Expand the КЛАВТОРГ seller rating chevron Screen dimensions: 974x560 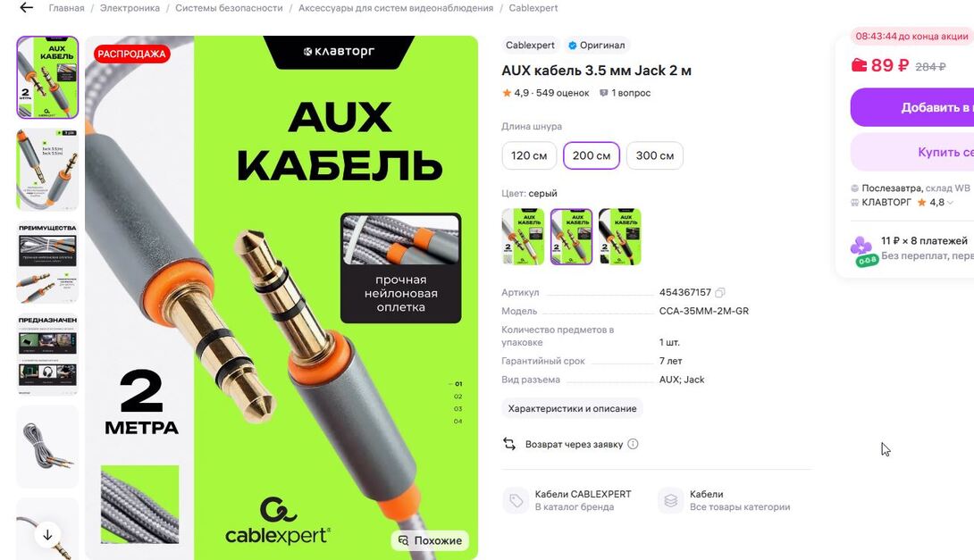click(950, 203)
